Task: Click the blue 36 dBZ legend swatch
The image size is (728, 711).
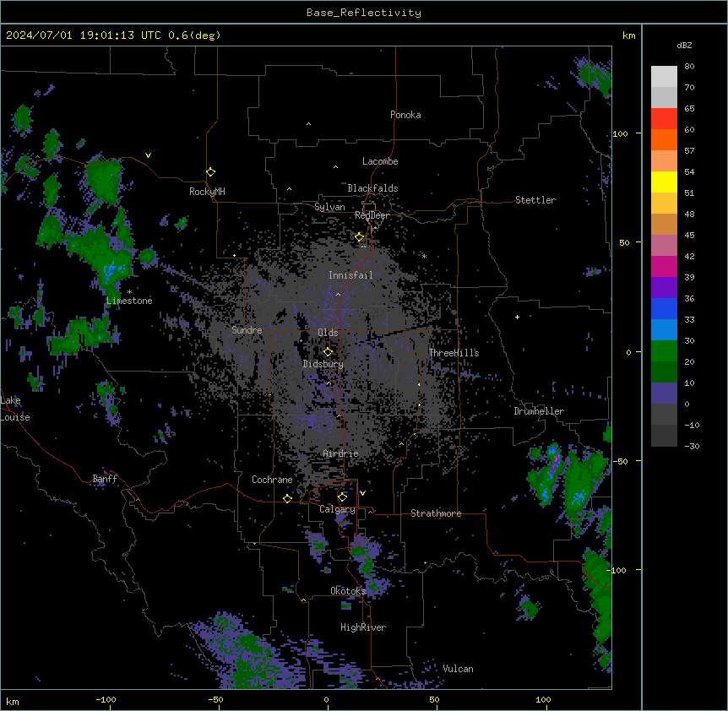Action: [x=664, y=308]
